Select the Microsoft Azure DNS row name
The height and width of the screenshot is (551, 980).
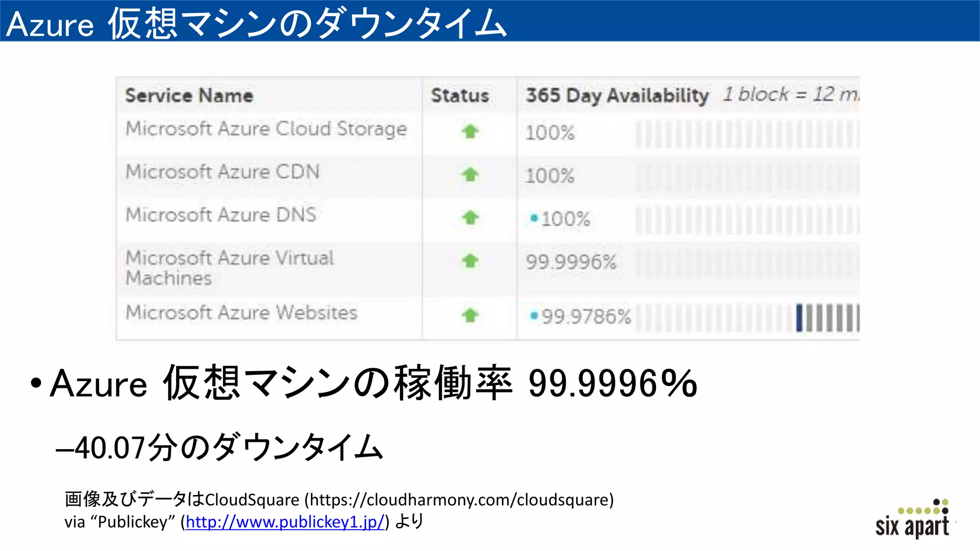pos(221,214)
